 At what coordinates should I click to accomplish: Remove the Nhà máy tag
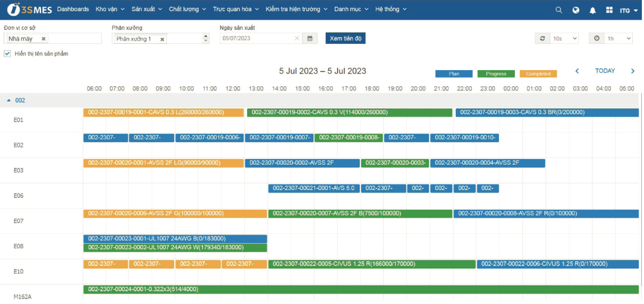point(43,39)
